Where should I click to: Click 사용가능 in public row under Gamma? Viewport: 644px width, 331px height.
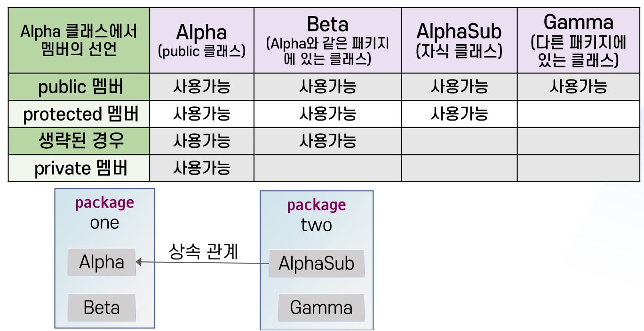[x=578, y=87]
